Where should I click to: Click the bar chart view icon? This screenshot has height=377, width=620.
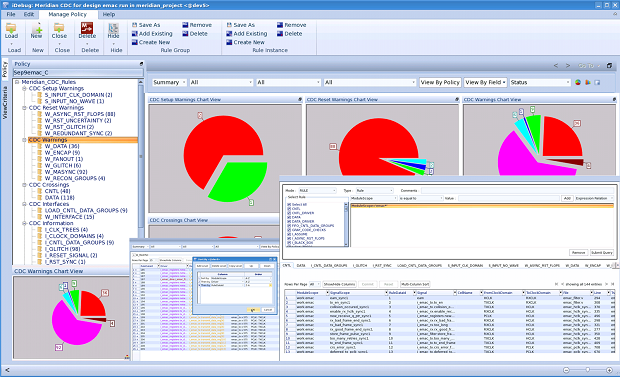coord(588,82)
